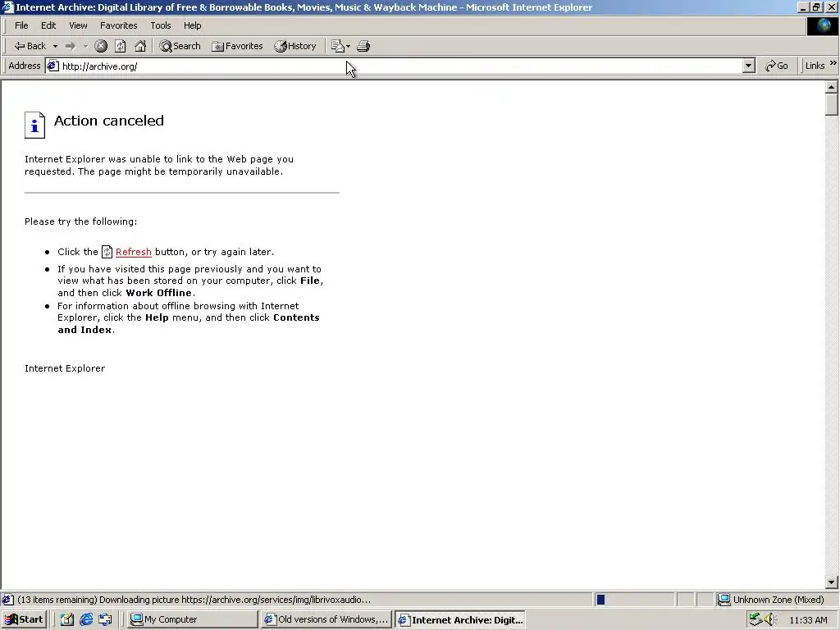
Task: Switch to Old versions of Windows taskbar window
Action: [326, 619]
